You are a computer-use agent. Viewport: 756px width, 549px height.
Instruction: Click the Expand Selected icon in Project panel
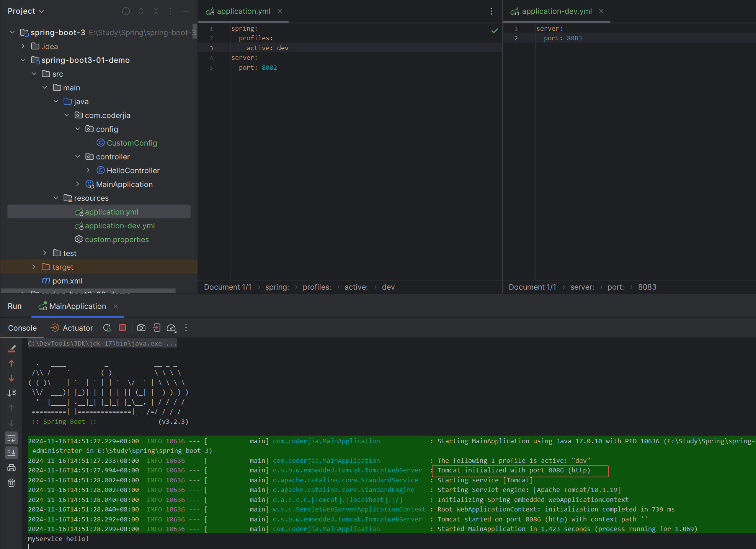tap(141, 11)
